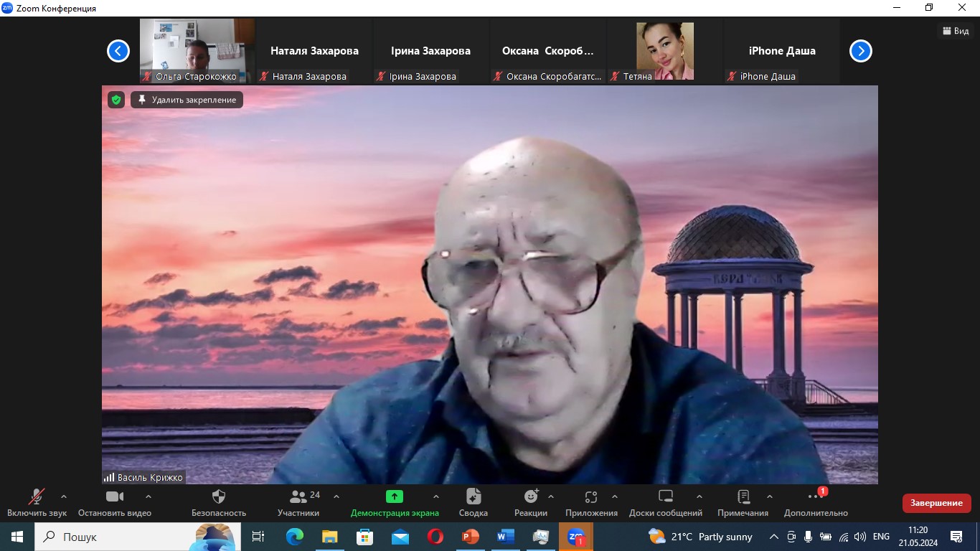The width and height of the screenshot is (980, 551).
Task: Remove pin (Удалить закрепление)
Action: (187, 100)
